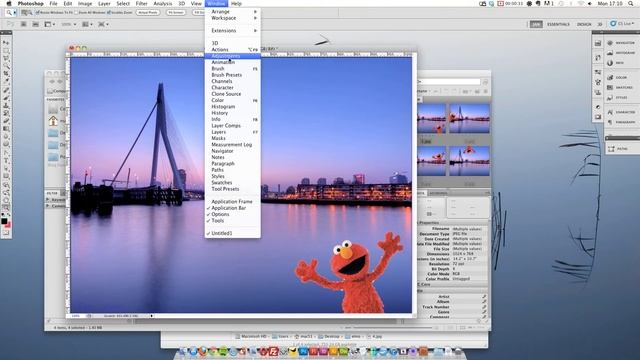Click the Fit Screen button
The width and height of the screenshot is (640, 360).
[x=176, y=13]
